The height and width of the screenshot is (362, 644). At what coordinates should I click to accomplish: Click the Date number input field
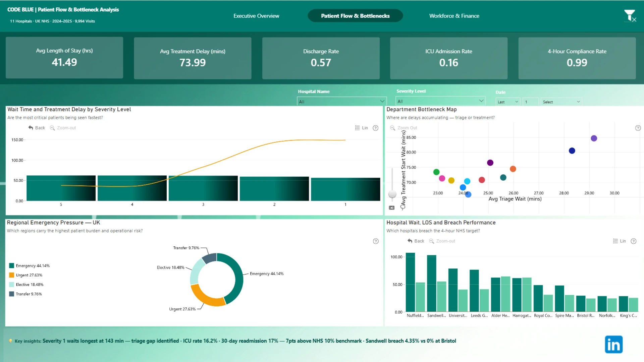[x=531, y=102]
